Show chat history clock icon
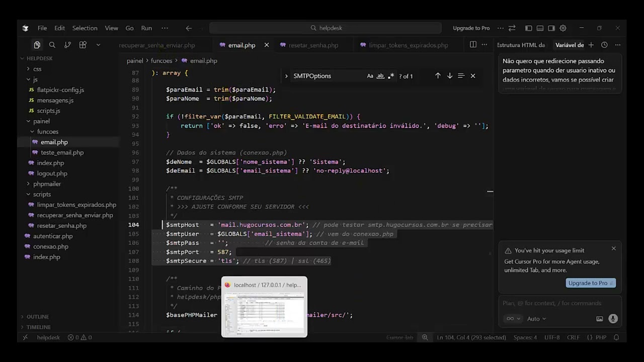This screenshot has width=644, height=362. tap(604, 45)
